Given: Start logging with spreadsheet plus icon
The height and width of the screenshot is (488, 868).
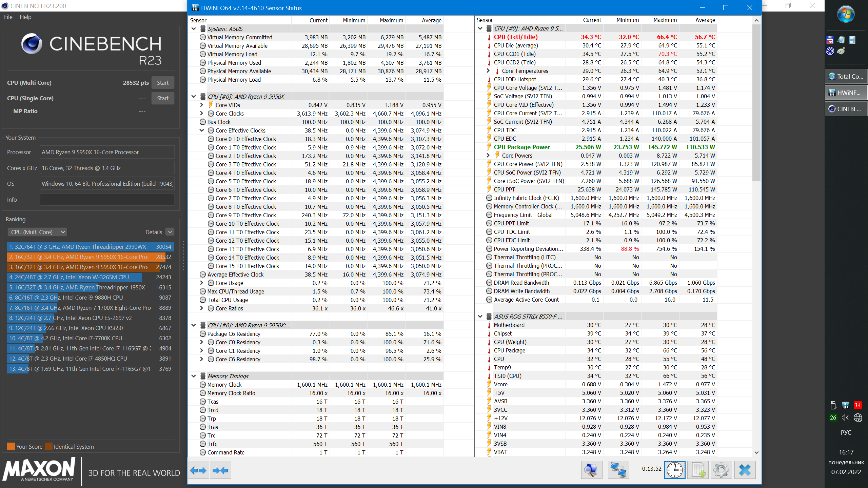Looking at the screenshot, I should tap(698, 470).
